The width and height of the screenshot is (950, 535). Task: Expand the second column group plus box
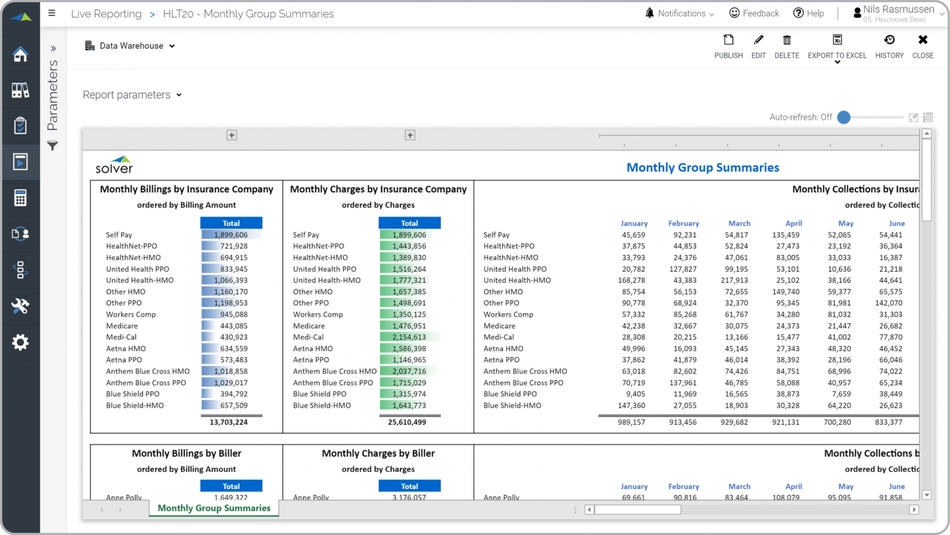click(409, 135)
